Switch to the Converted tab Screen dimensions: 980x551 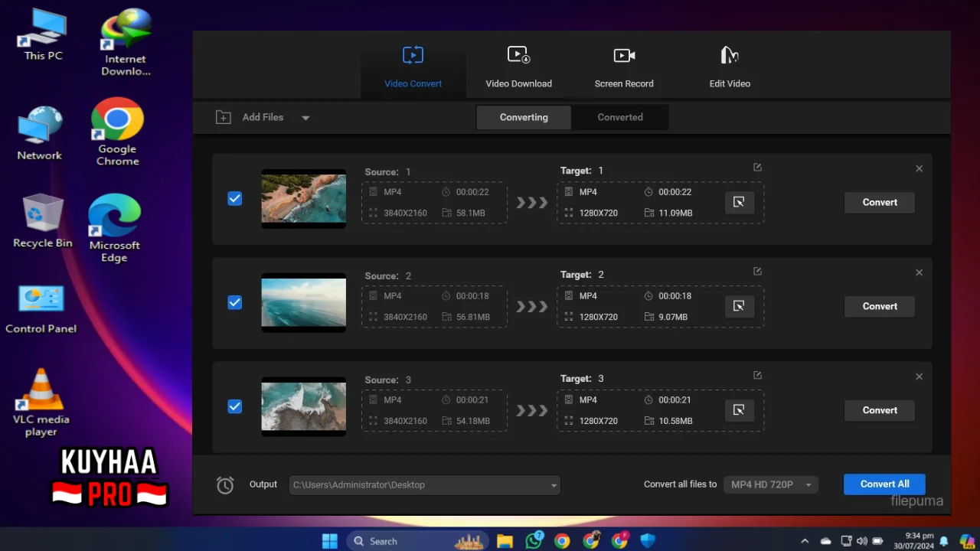[620, 117]
